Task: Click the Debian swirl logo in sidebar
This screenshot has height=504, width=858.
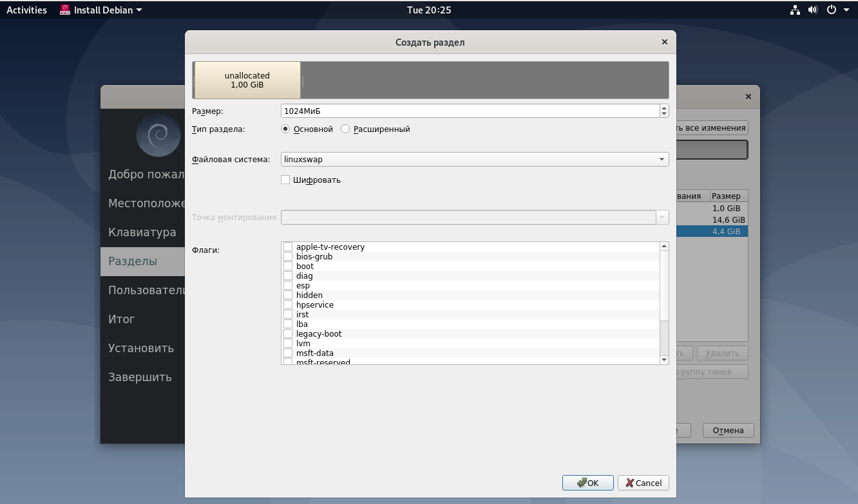Action: pyautogui.click(x=158, y=135)
